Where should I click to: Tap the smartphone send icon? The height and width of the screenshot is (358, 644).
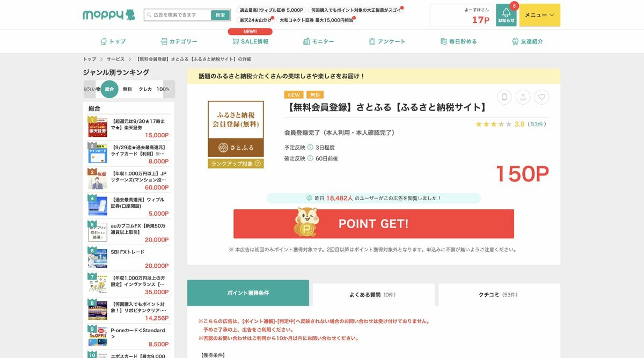504,97
